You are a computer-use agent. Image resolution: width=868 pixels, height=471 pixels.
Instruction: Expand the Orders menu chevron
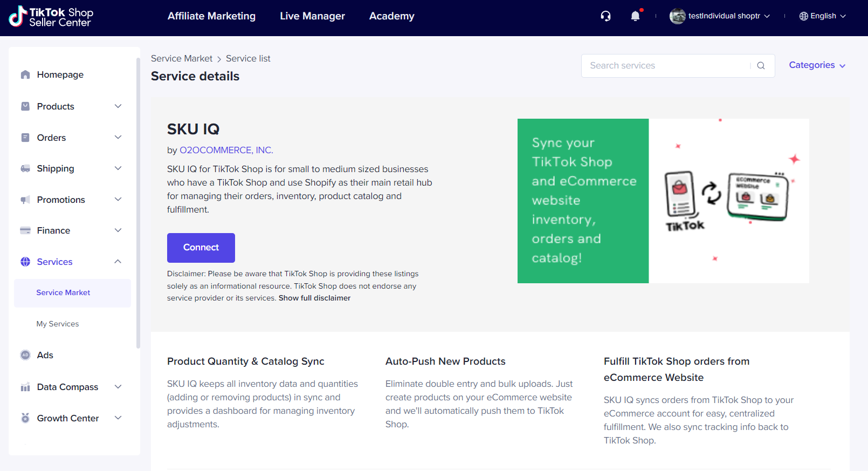(x=118, y=138)
